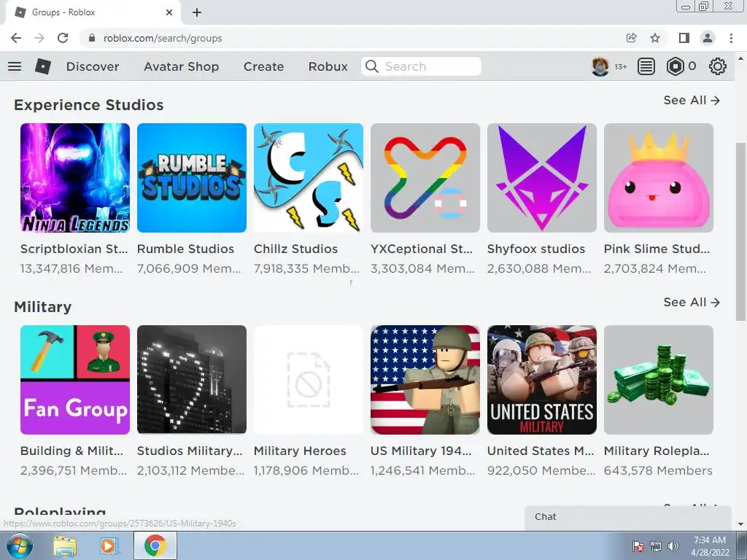Click the browser back arrow
Image resolution: width=747 pixels, height=560 pixels.
click(16, 38)
